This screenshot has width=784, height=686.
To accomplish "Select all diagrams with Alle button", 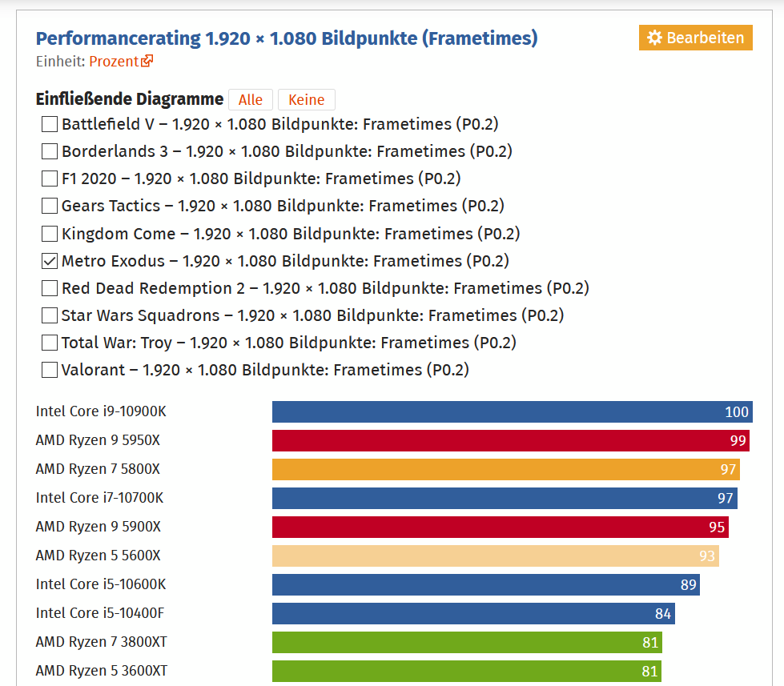I will point(251,99).
